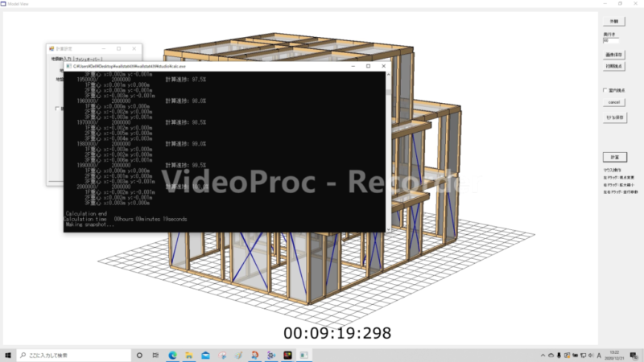Select the 地震動入力 tab in settings window

pos(61,59)
